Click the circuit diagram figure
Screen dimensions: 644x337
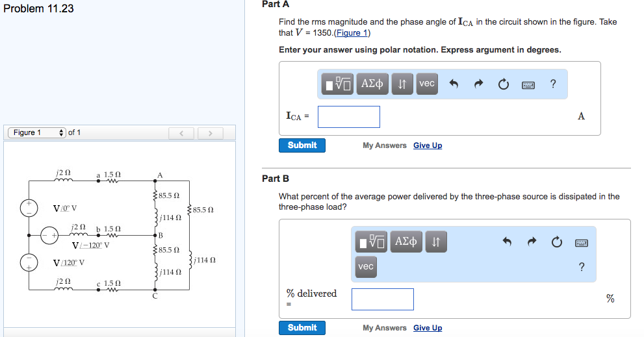click(x=119, y=234)
